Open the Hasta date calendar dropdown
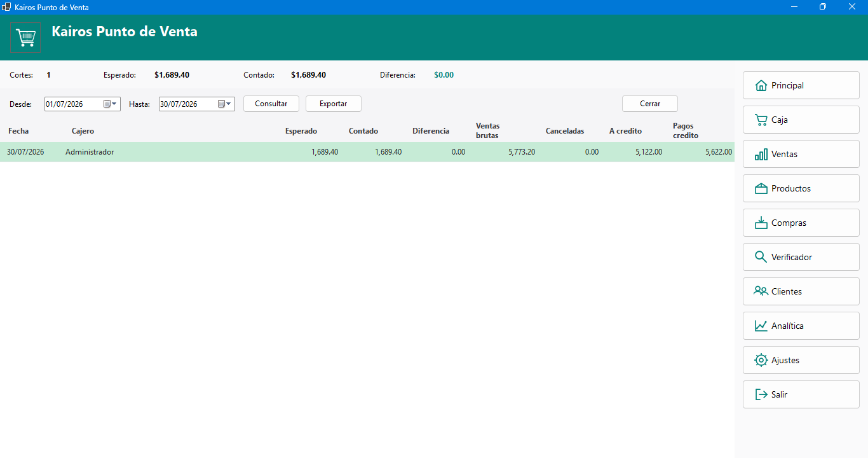Viewport: 868px width, 458px height. [224, 104]
